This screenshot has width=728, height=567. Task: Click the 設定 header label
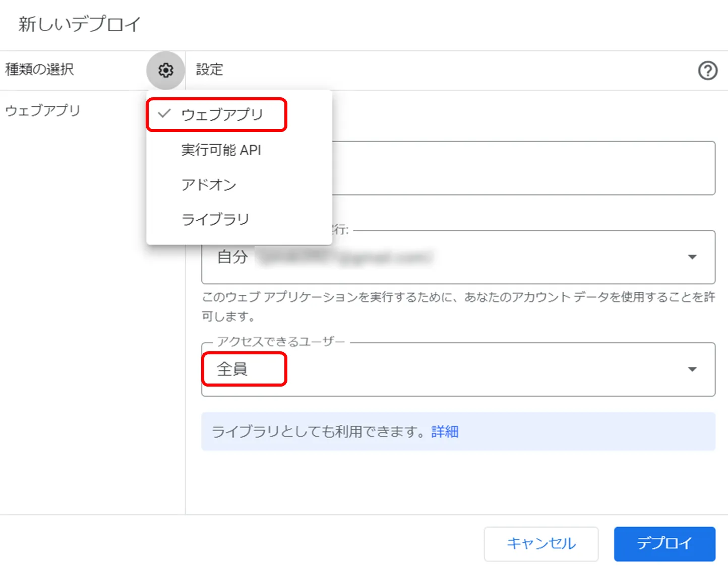tap(209, 70)
